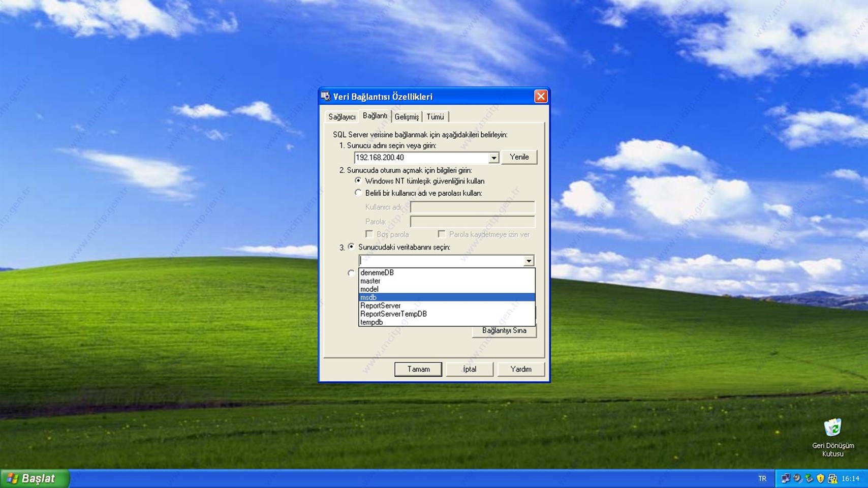
Task: Click the dialog title bar data link icon
Action: click(326, 96)
